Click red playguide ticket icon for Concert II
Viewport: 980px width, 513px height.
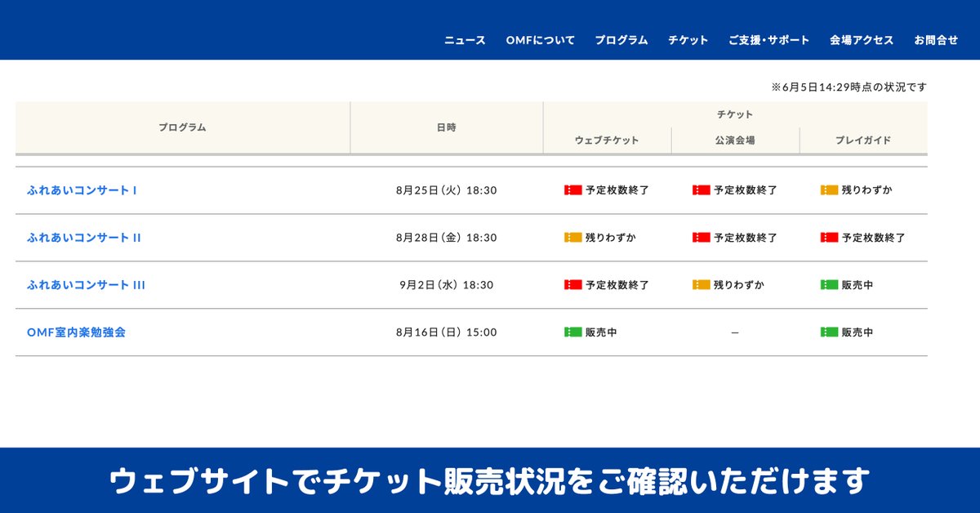point(829,238)
